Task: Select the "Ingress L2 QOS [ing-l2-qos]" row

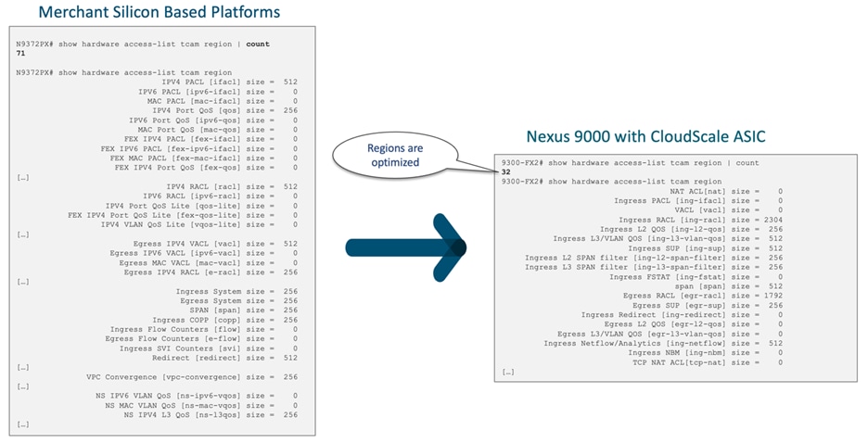Action: (x=692, y=229)
